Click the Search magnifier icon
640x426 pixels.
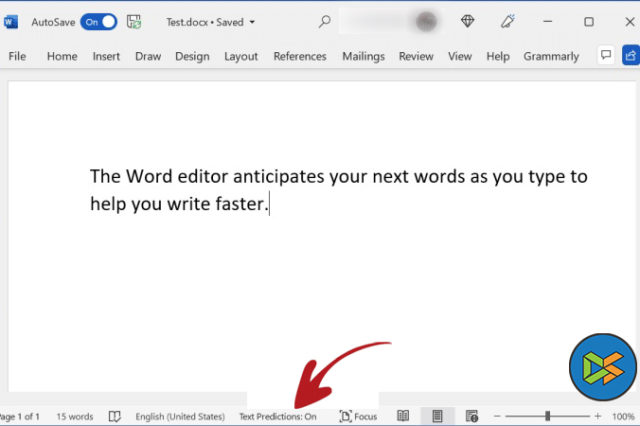pyautogui.click(x=325, y=21)
